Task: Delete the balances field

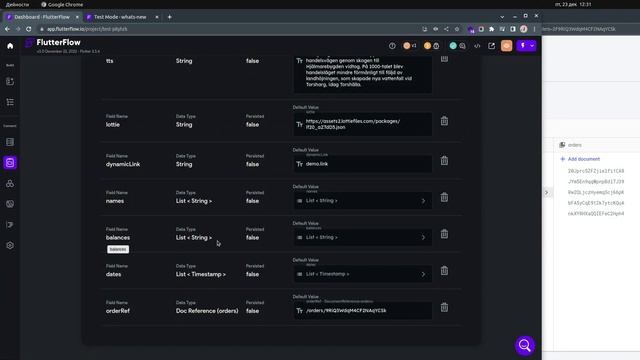Action: (444, 234)
